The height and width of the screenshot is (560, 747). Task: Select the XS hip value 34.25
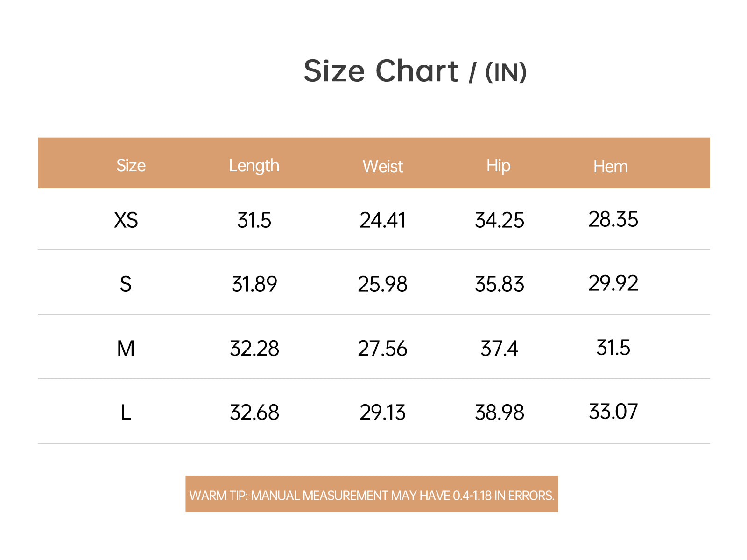pos(499,220)
